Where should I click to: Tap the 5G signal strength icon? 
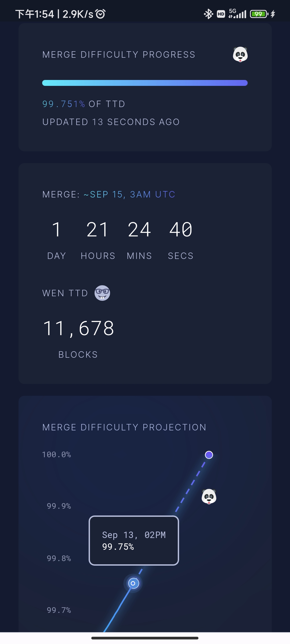tap(237, 13)
